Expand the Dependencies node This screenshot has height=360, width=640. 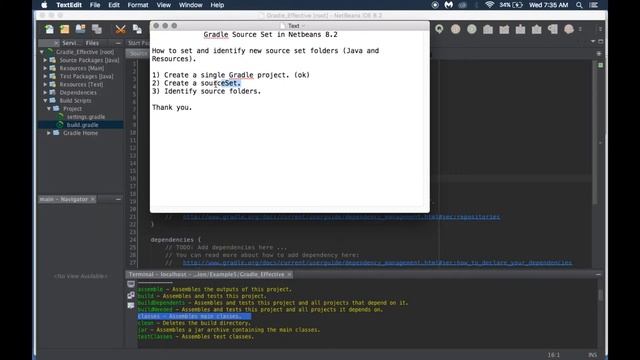point(45,92)
